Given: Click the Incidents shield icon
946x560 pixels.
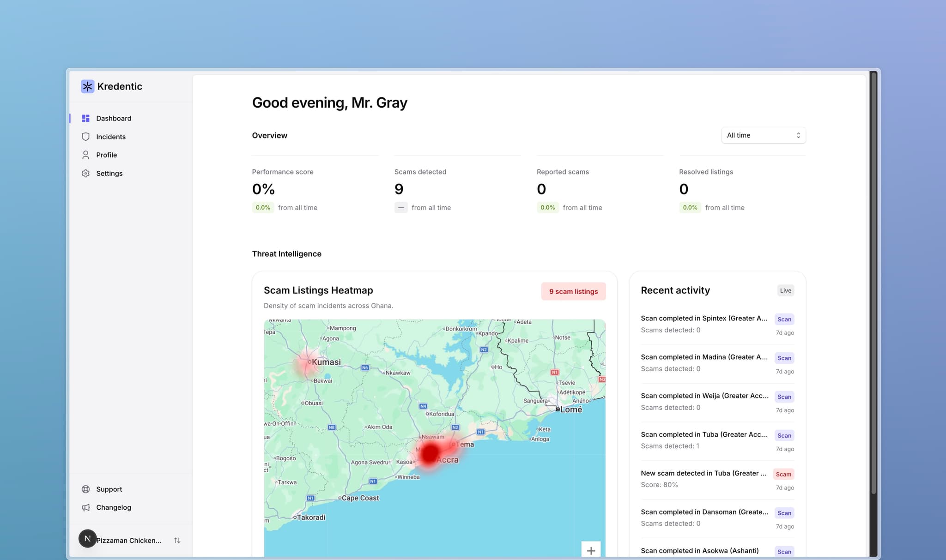Looking at the screenshot, I should [85, 137].
